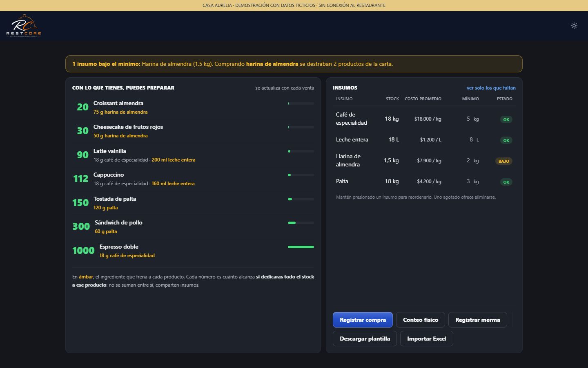Click the Palta minimum value 3
Viewport: 588px width, 368px height.
pyautogui.click(x=468, y=182)
